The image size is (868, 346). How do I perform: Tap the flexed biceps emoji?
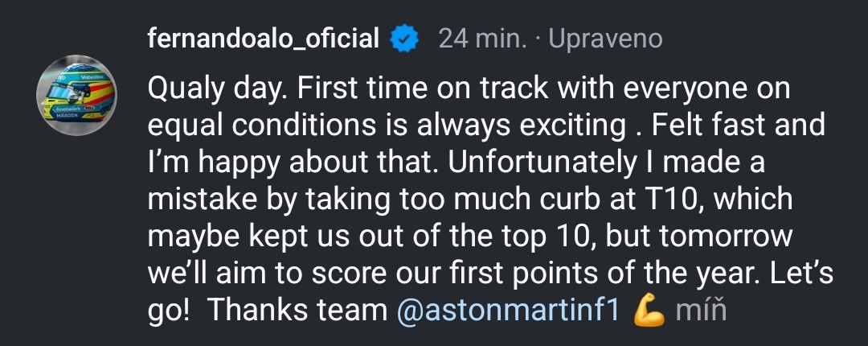[x=649, y=311]
